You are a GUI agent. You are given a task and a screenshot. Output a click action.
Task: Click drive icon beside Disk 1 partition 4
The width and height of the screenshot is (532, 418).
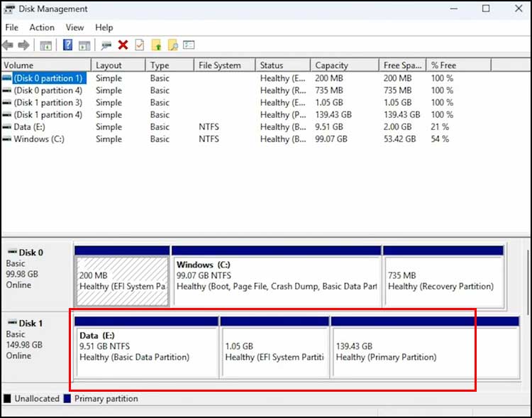[7, 115]
